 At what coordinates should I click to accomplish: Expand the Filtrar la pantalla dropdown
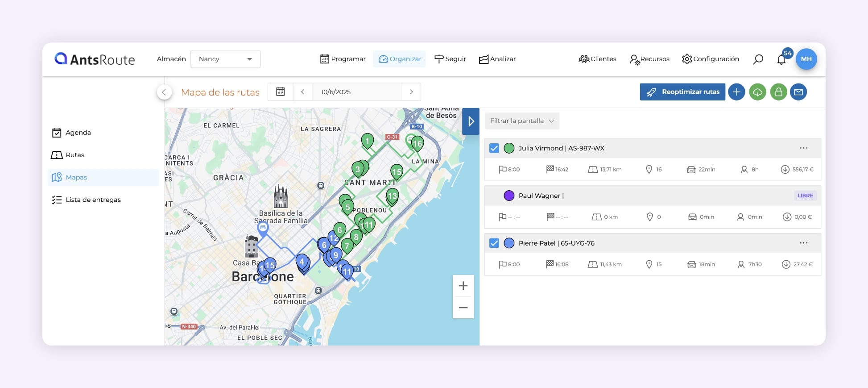pos(522,121)
